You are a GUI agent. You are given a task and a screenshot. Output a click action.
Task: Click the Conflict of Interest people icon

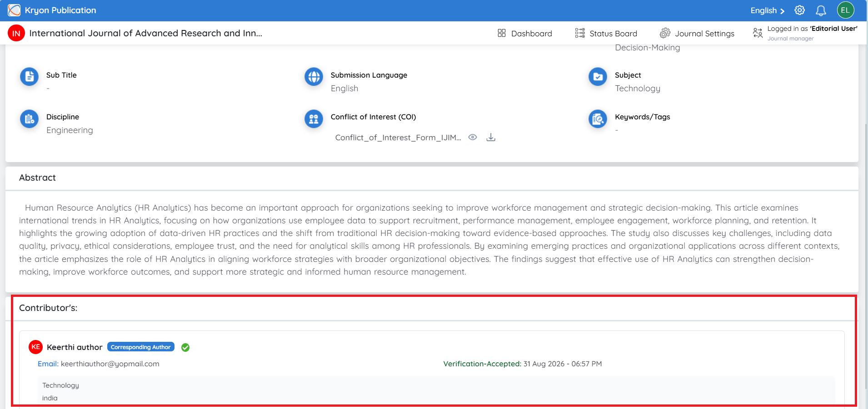(314, 119)
